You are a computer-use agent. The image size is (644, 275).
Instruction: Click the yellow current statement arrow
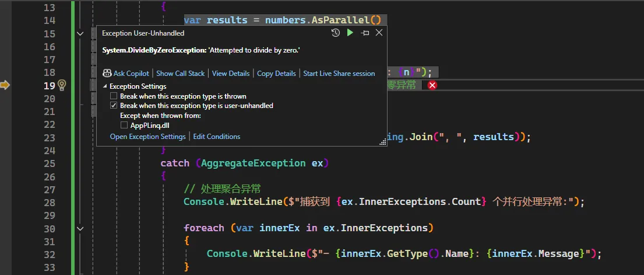tap(5, 85)
